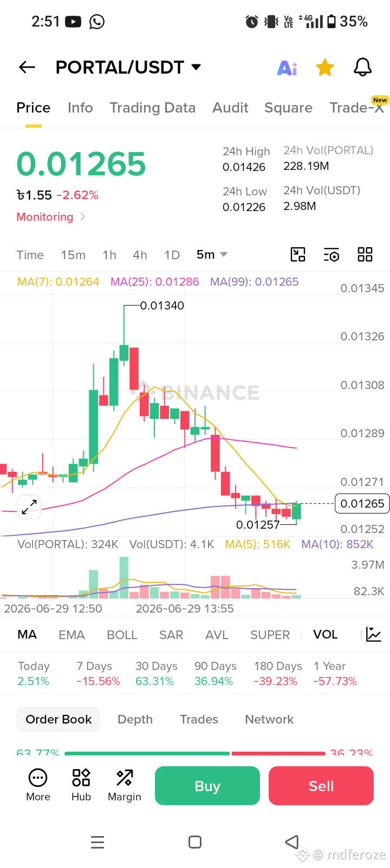Tap the 1 Year -57.73% performance
The width and height of the screenshot is (390, 868).
pos(335,674)
